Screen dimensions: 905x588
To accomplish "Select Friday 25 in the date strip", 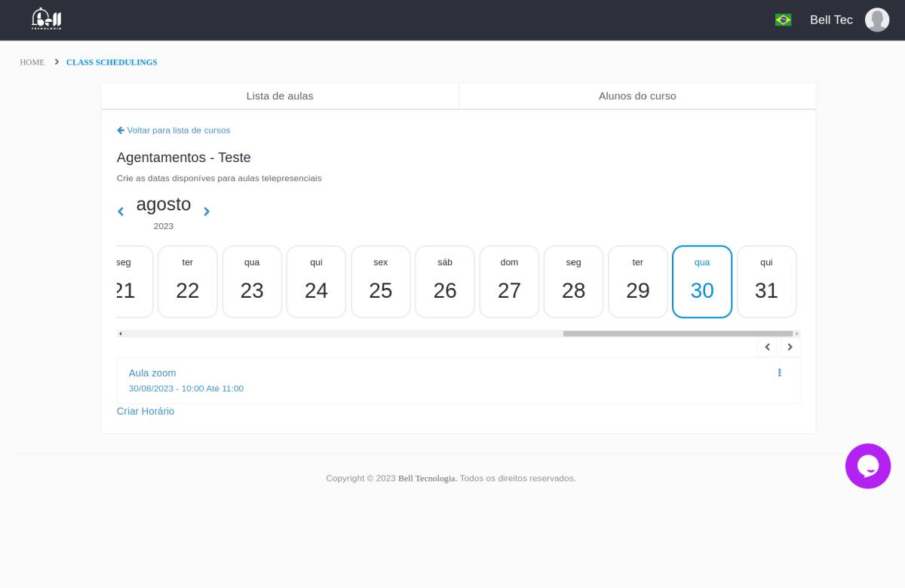I will coord(381,281).
